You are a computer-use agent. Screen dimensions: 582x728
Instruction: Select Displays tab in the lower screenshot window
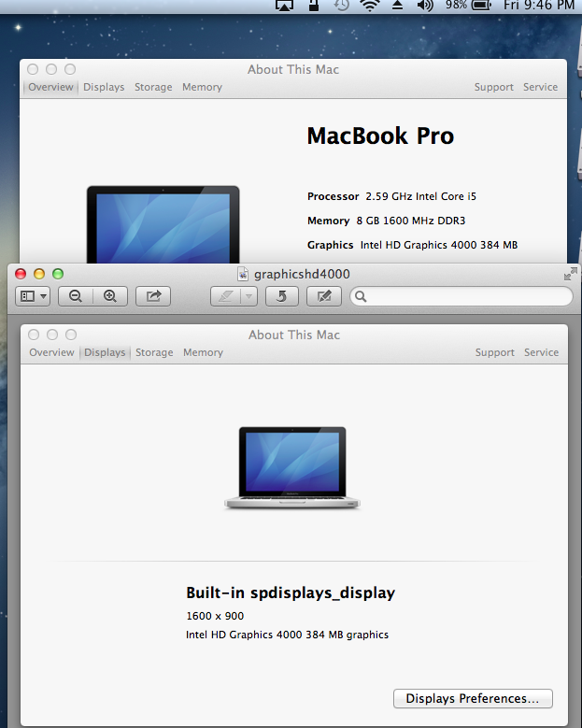[105, 352]
